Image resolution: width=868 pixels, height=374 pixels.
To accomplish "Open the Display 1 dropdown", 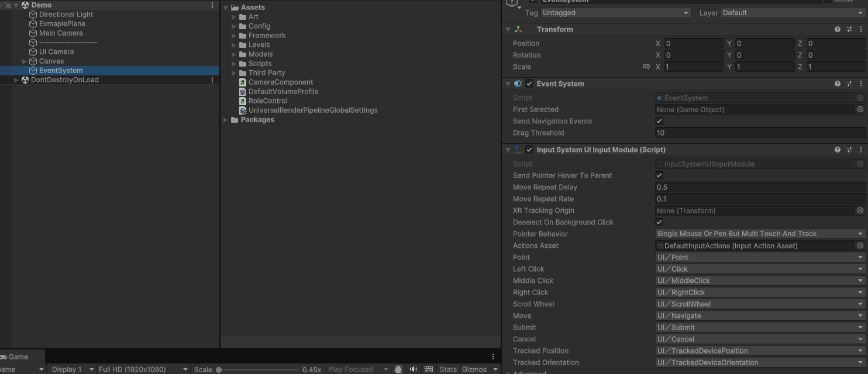I will (x=73, y=369).
